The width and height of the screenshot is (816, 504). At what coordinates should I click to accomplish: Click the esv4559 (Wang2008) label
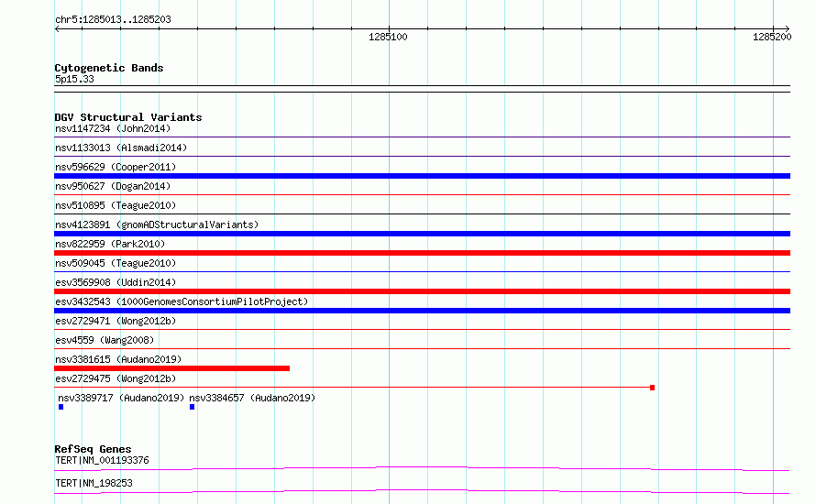pyautogui.click(x=105, y=340)
